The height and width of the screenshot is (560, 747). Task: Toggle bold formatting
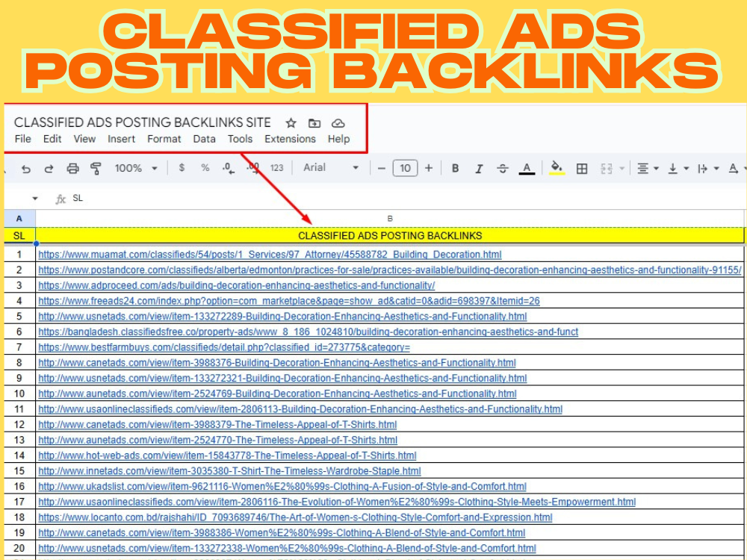(x=455, y=168)
